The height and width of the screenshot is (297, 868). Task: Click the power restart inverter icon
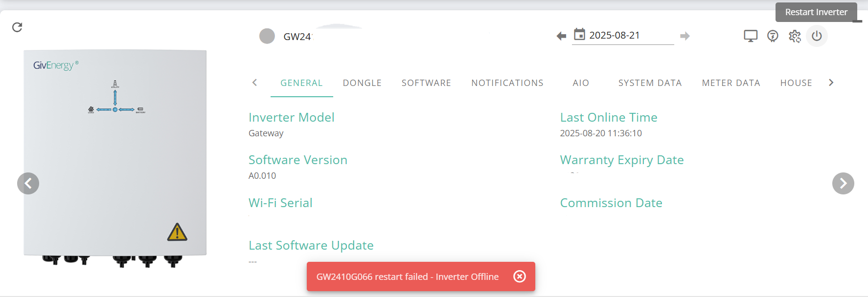click(817, 36)
